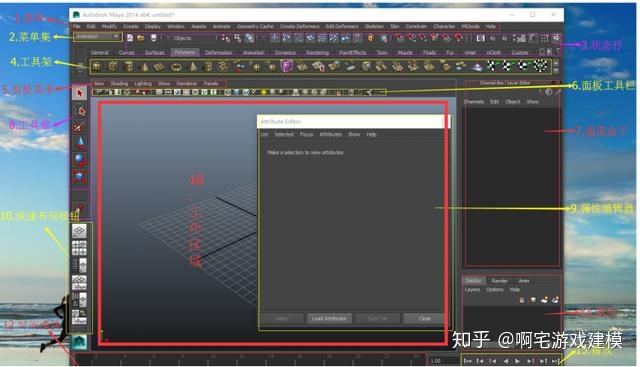
Task: Create a polygon cylinder from the shelf
Action: [x=129, y=66]
